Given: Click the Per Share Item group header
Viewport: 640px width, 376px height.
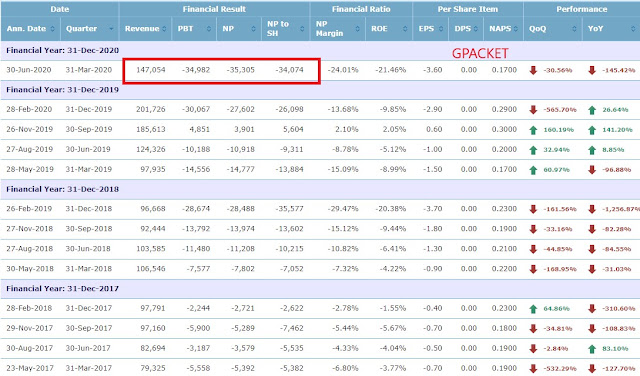Looking at the screenshot, I should 468,9.
